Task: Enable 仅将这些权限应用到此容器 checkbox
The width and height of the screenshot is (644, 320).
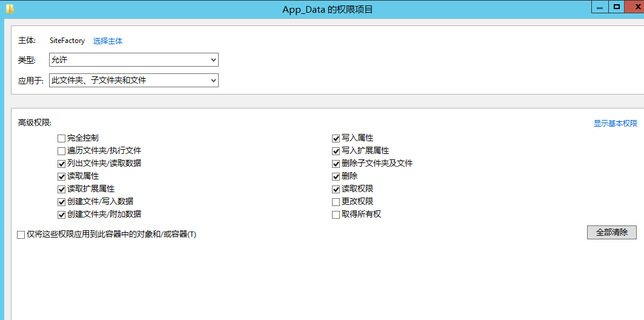Action: [x=21, y=235]
